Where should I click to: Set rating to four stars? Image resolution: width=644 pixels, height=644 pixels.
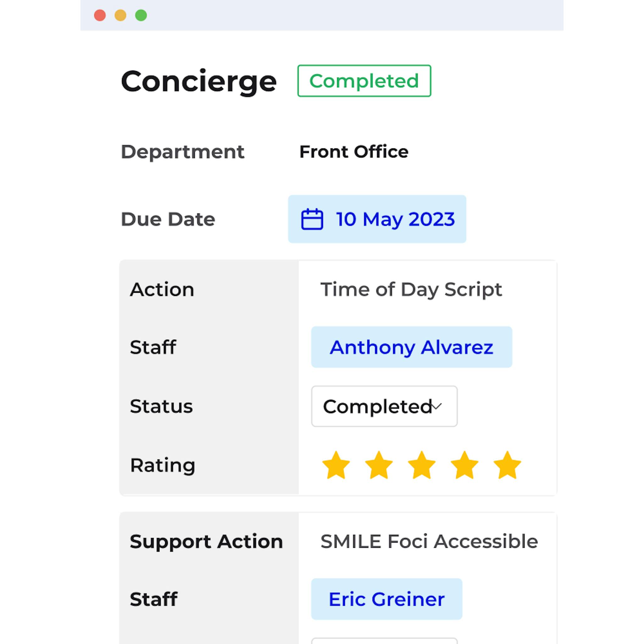tap(464, 465)
